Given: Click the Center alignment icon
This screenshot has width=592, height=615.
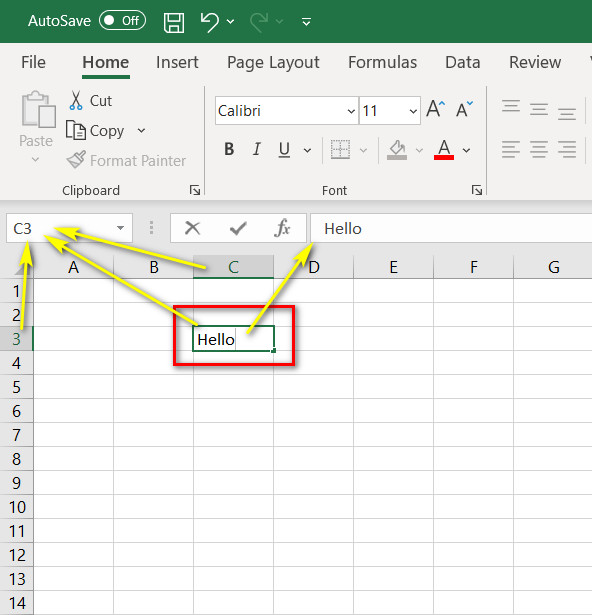Looking at the screenshot, I should coord(539,149).
